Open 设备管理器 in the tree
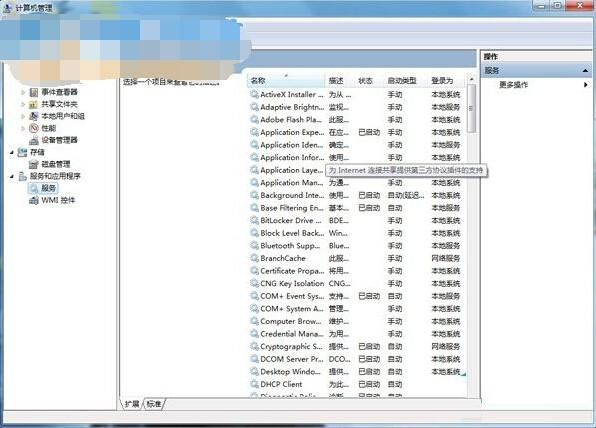Viewport: 596px width, 428px height. tap(59, 140)
